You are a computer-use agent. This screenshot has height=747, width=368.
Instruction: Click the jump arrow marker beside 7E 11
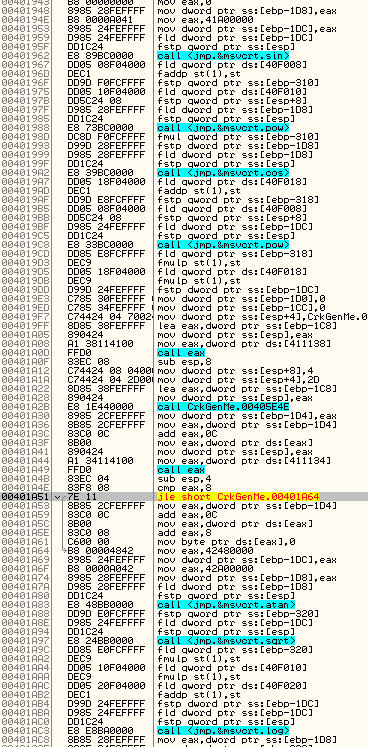pos(58,497)
